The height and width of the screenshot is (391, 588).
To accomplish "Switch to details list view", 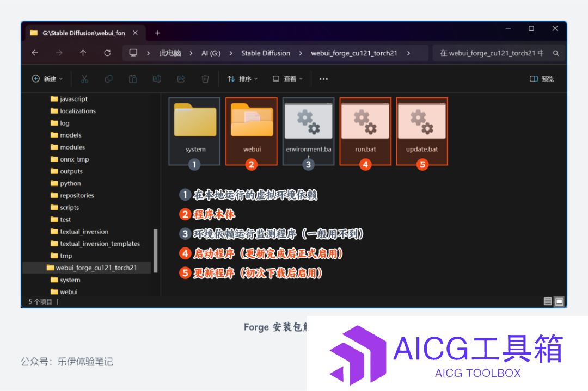I will pos(548,301).
